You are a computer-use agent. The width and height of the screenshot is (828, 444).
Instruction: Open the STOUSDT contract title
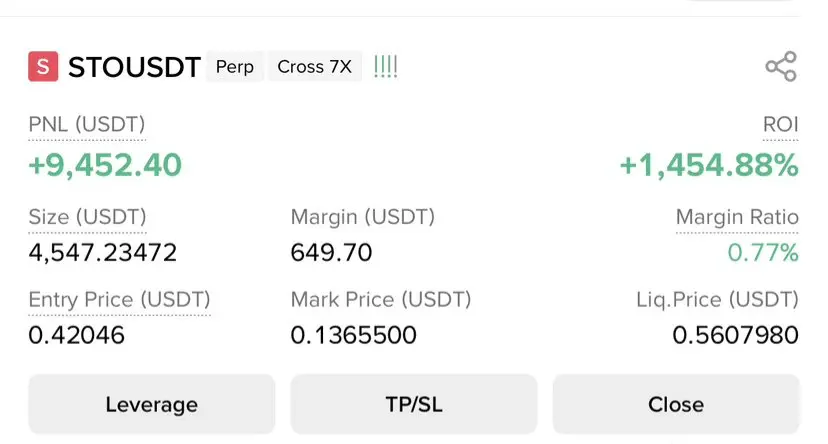[134, 67]
